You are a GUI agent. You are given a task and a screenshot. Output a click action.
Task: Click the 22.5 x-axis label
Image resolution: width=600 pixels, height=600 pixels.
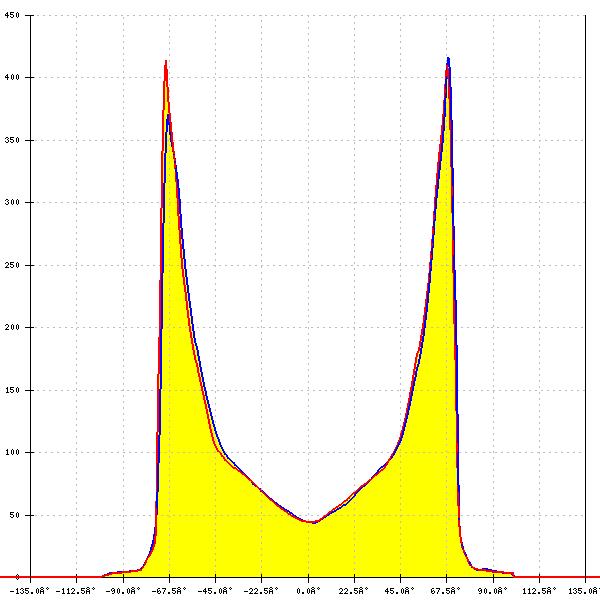coord(353,591)
